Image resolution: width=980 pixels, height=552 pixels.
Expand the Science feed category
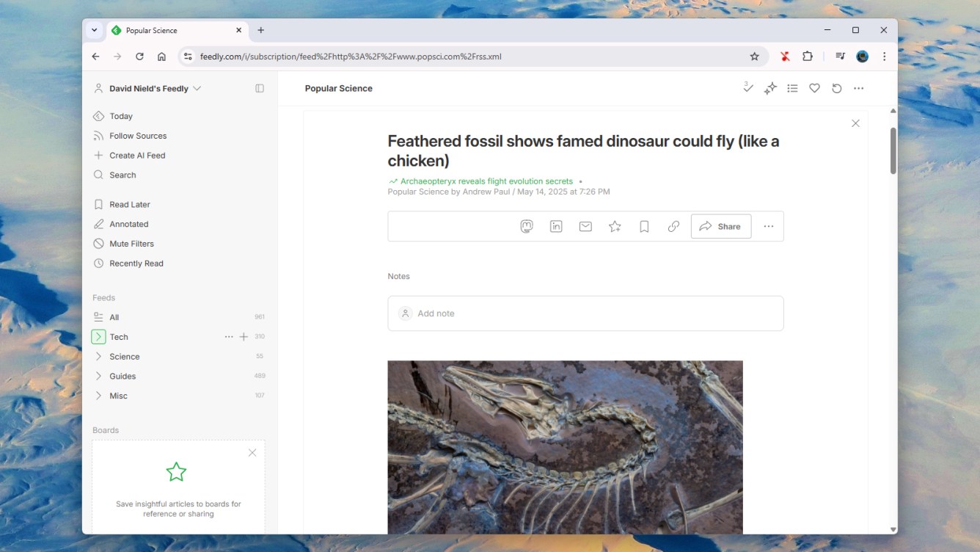pyautogui.click(x=99, y=356)
